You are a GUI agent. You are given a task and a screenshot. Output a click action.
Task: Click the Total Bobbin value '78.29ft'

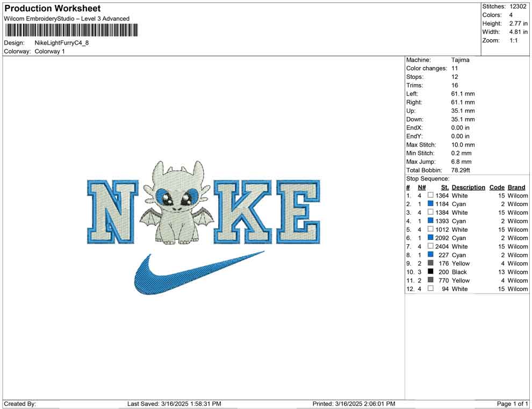click(x=461, y=170)
